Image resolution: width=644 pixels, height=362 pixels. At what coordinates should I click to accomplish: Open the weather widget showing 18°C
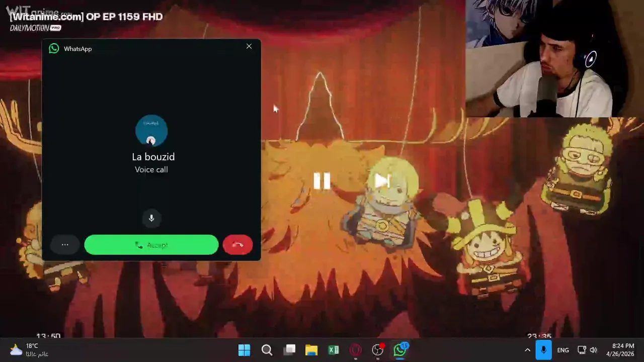[x=30, y=350]
